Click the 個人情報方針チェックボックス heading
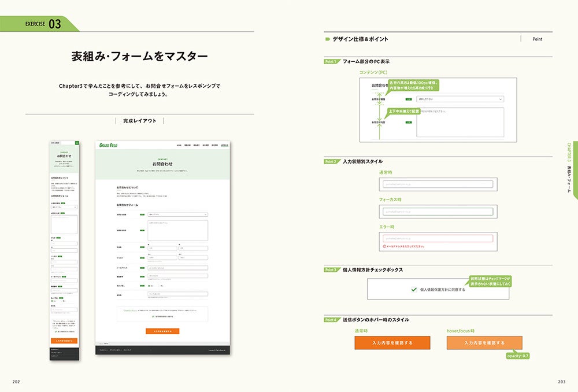The width and height of the screenshot is (578, 392). (x=373, y=270)
